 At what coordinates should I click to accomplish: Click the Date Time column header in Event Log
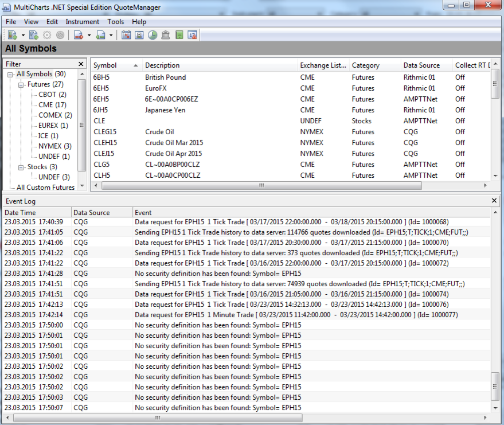(37, 212)
